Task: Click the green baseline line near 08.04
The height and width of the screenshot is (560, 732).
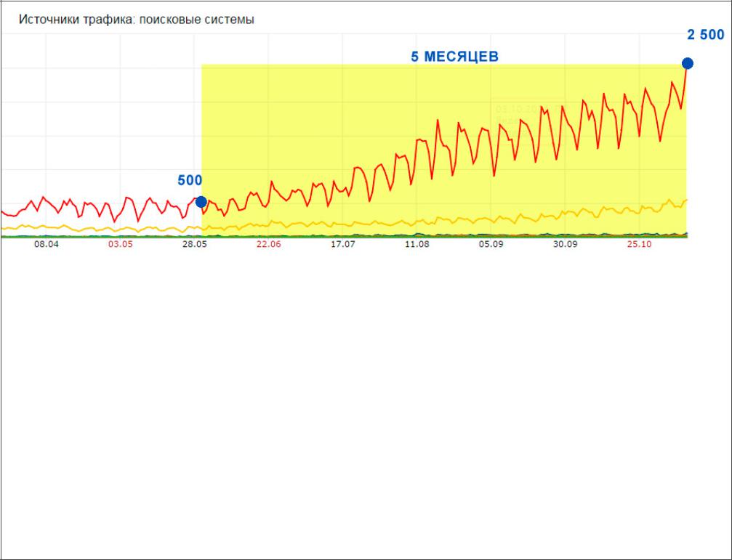Action: click(46, 237)
